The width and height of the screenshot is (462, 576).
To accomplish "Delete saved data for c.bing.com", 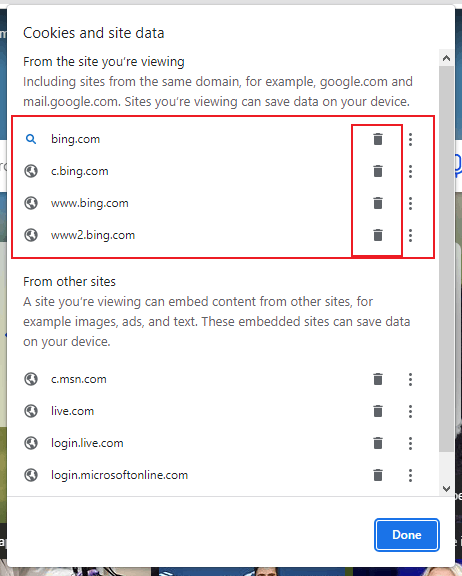I will point(378,171).
